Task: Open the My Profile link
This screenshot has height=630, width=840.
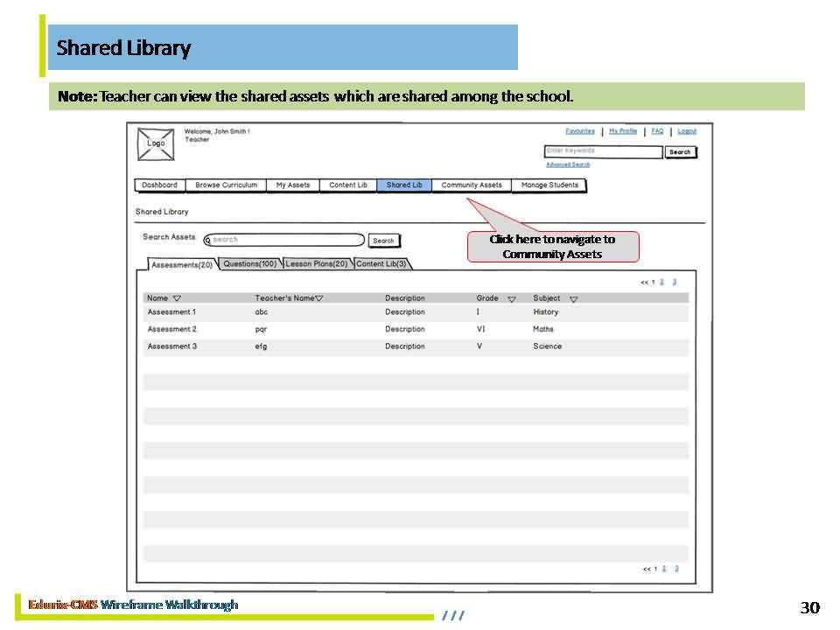Action: click(623, 131)
